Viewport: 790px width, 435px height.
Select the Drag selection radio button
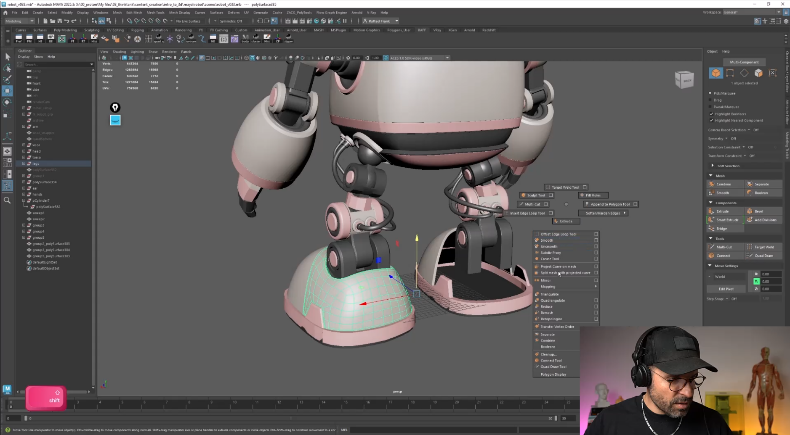pyautogui.click(x=711, y=100)
